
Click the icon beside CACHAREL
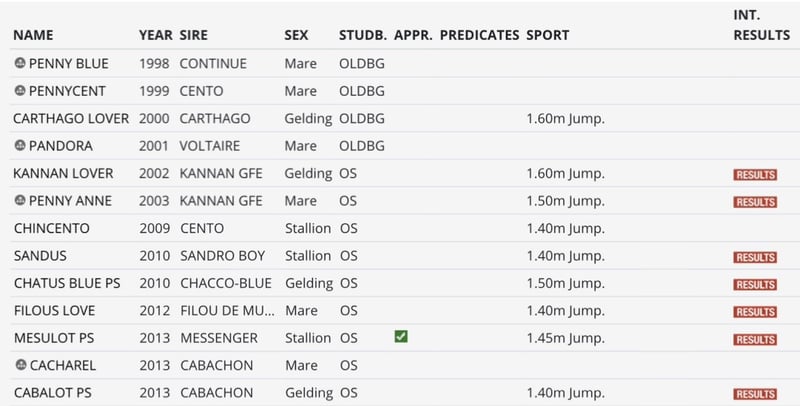[20, 365]
